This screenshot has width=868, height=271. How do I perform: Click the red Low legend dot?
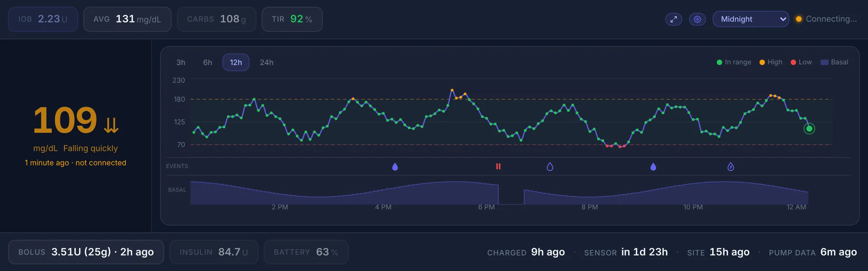coord(793,62)
